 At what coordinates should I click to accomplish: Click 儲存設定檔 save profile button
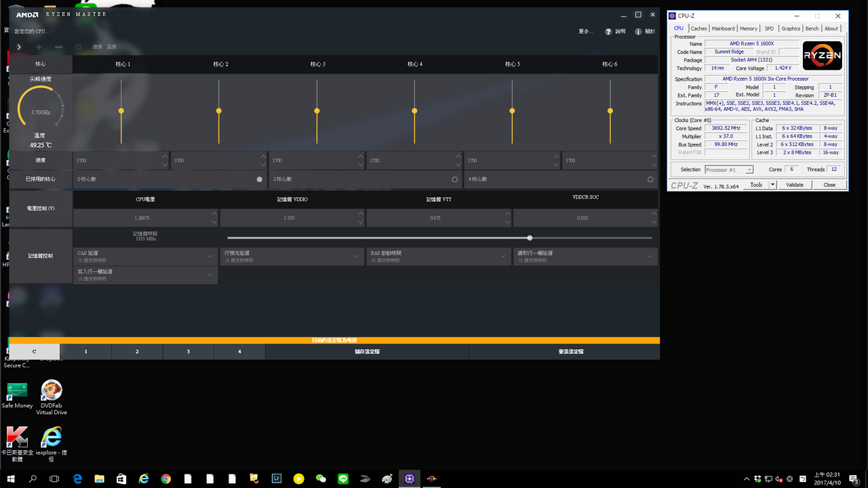tap(367, 352)
